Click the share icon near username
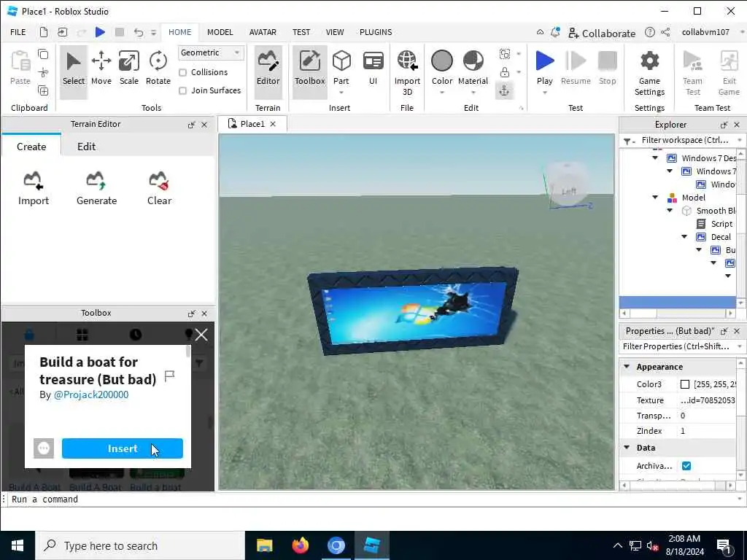This screenshot has height=560, width=747. (x=665, y=32)
